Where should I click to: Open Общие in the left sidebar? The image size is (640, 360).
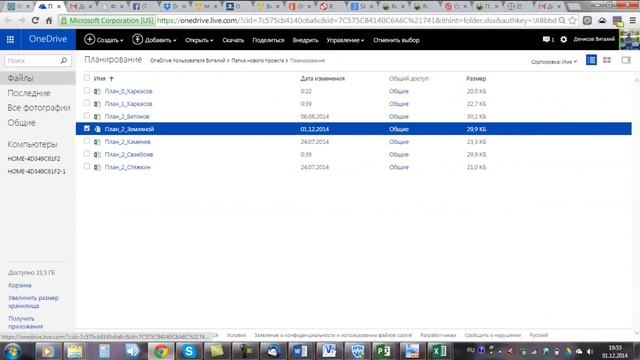[22, 122]
